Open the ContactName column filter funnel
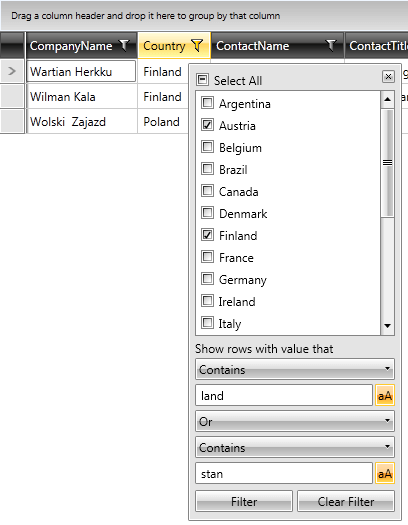 point(331,45)
